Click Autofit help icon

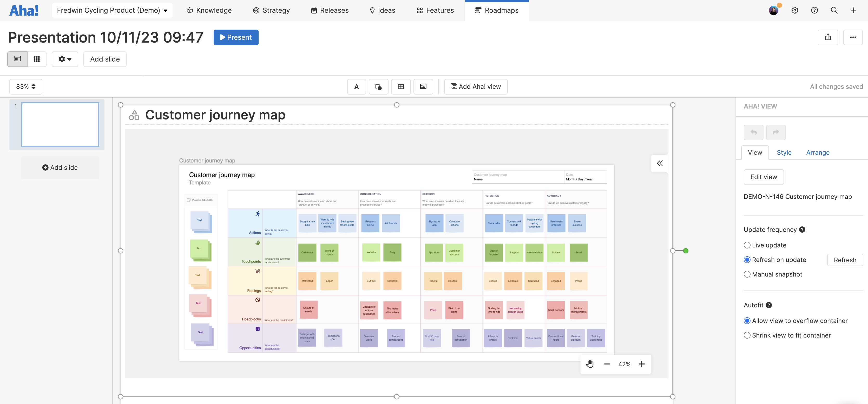(x=769, y=305)
